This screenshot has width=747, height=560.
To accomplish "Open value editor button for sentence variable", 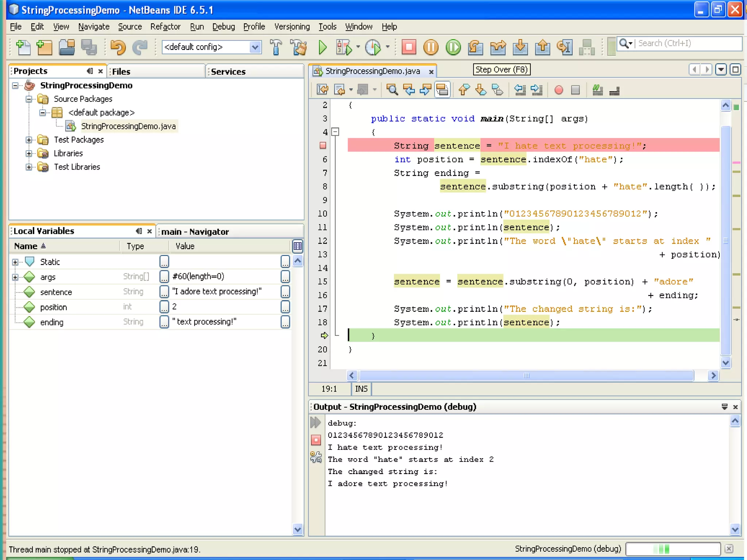I will (x=285, y=291).
